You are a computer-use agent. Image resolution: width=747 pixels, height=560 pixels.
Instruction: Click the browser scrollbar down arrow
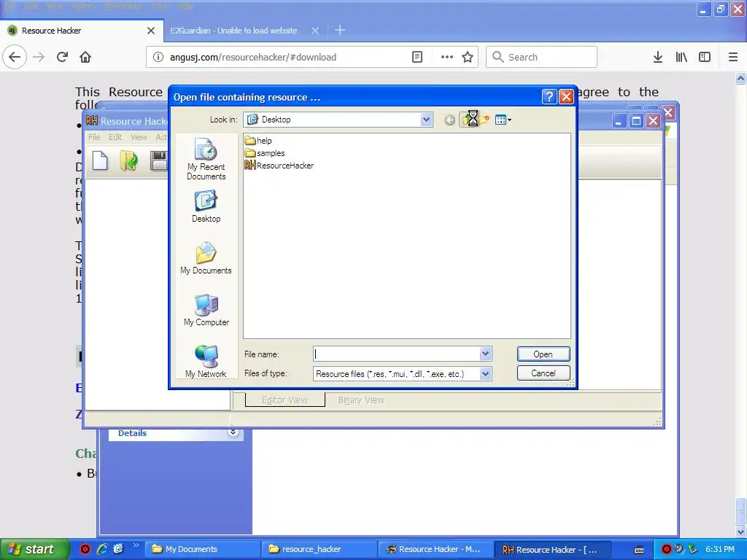pyautogui.click(x=741, y=532)
